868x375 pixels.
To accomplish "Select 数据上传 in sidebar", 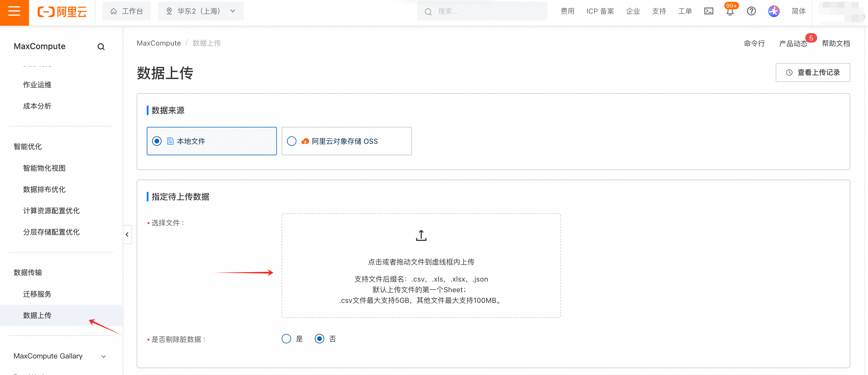I will [x=61, y=315].
